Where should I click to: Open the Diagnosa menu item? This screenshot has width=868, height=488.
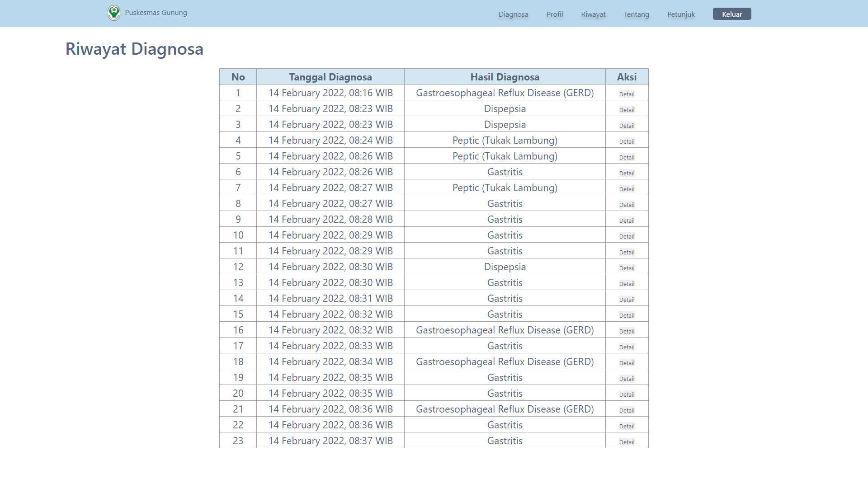513,14
